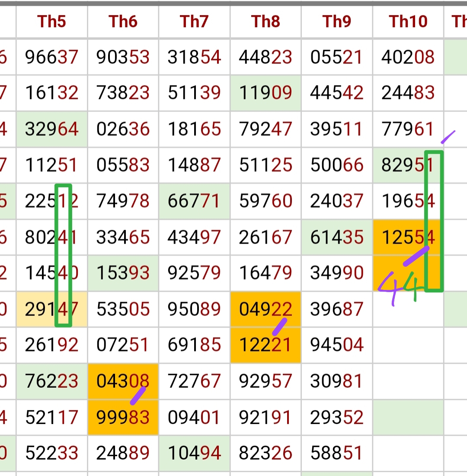Select the Th7 column header
The height and width of the screenshot is (476, 467).
[194, 22]
